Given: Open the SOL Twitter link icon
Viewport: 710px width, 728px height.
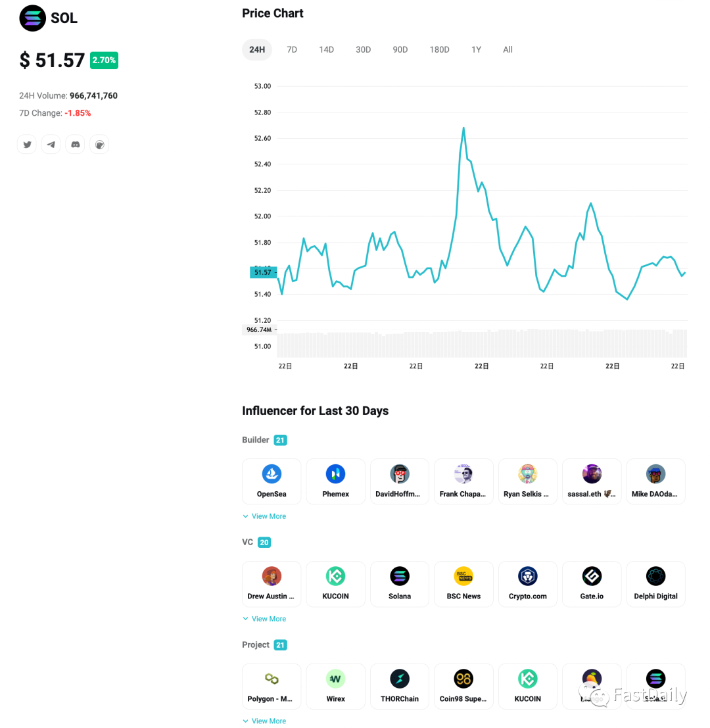Looking at the screenshot, I should 27,145.
